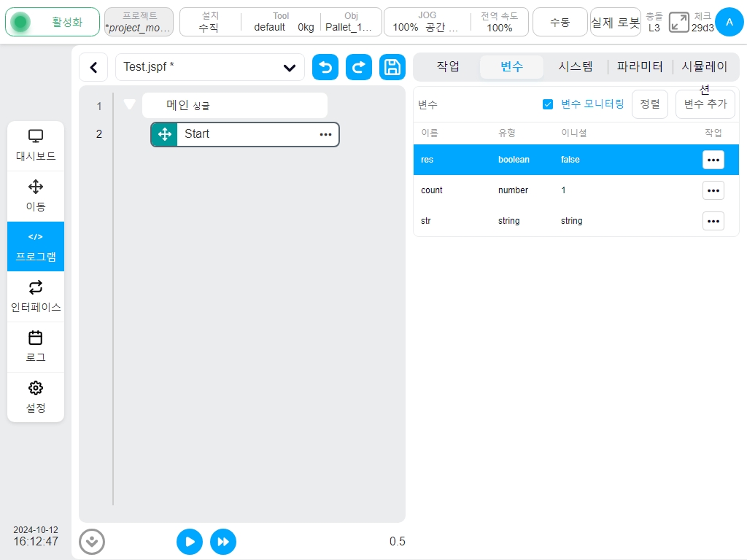Click the move icon on the Start node
747x560 pixels.
165,134
